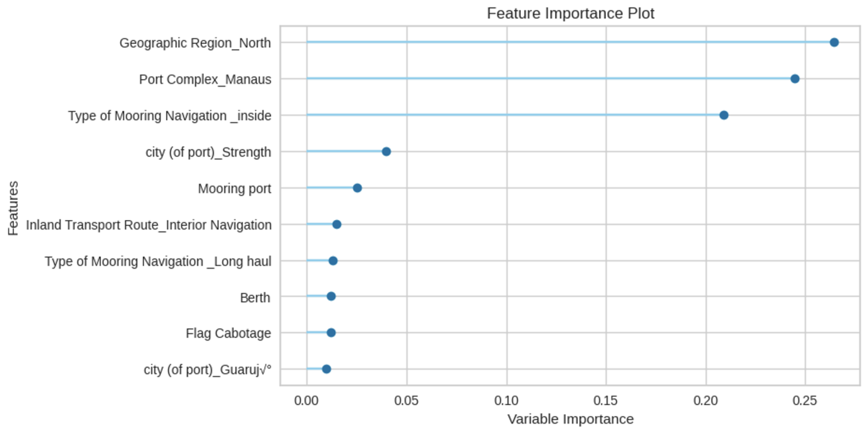Click the 0.25 x-axis tick label
Image resolution: width=868 pixels, height=432 pixels.
pyautogui.click(x=804, y=400)
